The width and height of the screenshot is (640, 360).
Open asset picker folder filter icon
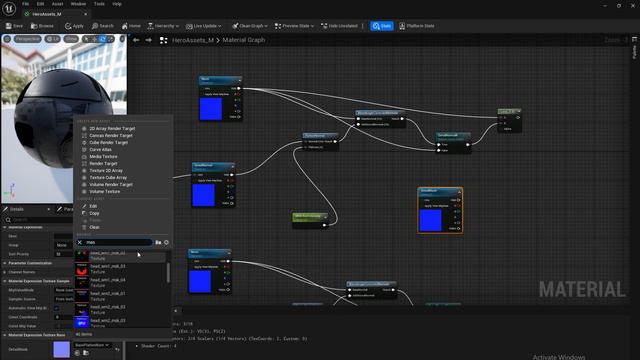(158, 242)
